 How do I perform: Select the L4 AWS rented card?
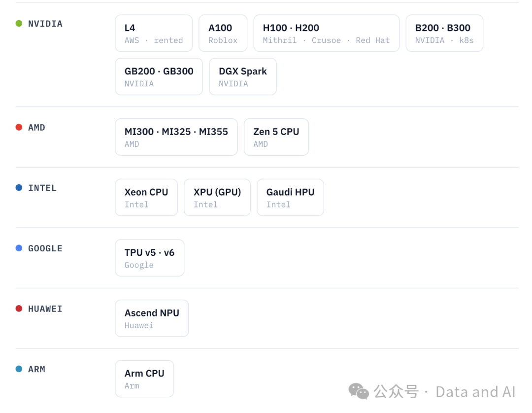[154, 33]
